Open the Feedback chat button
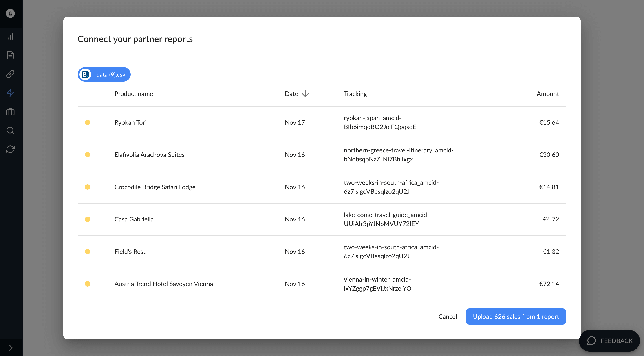644x356 pixels. [609, 341]
